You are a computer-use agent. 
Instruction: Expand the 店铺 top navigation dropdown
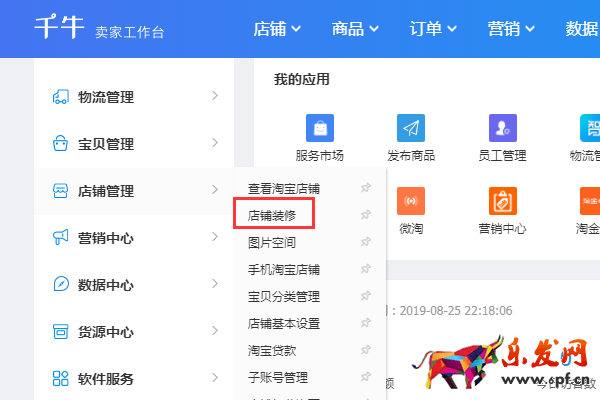click(x=277, y=29)
